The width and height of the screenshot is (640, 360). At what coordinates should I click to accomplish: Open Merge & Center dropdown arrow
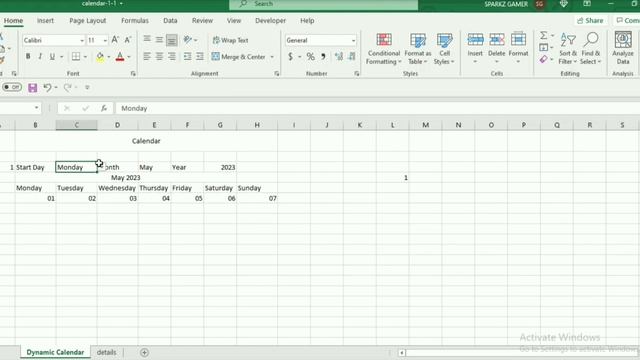272,57
